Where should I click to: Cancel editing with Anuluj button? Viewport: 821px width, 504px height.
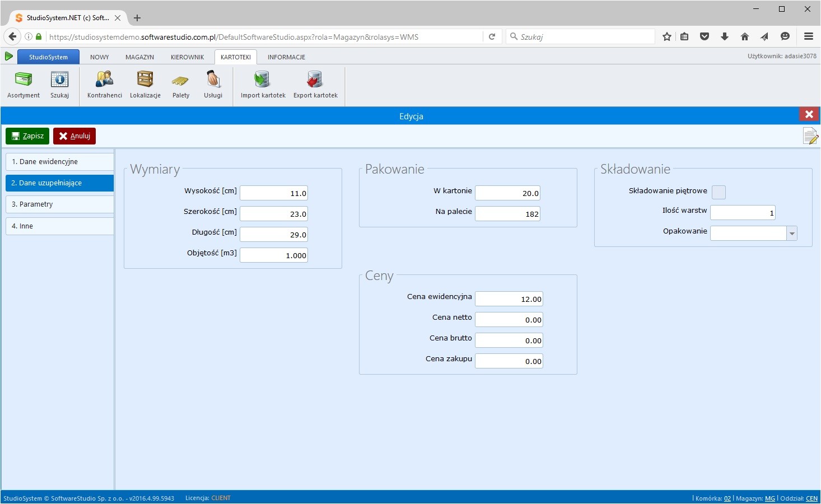click(74, 136)
